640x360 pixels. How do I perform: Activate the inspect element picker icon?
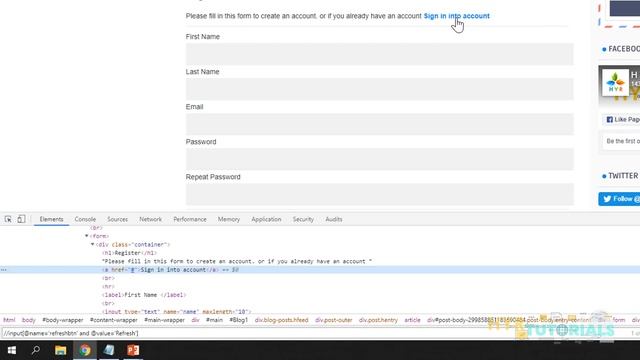click(8, 219)
